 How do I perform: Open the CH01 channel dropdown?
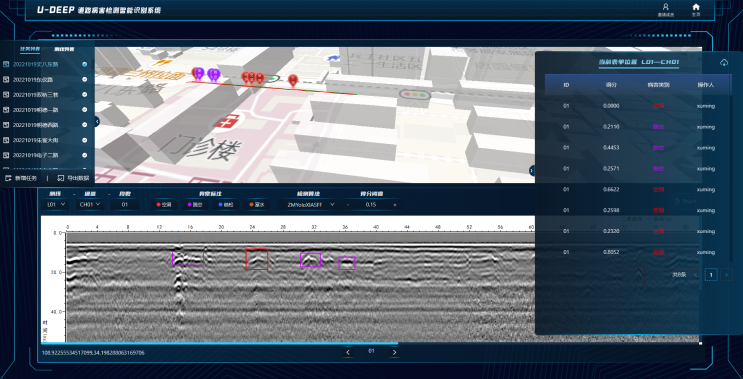(90, 205)
